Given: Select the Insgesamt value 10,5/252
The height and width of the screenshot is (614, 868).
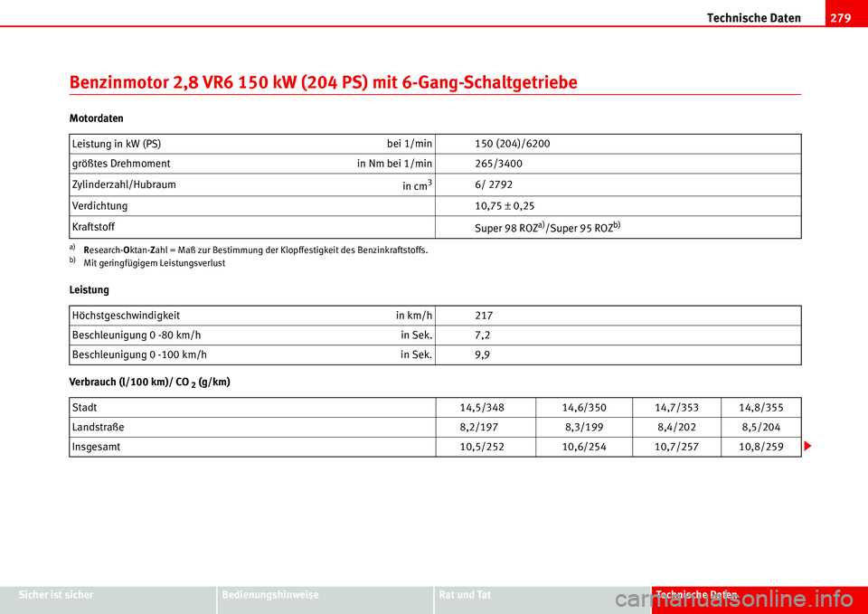Looking at the screenshot, I should [482, 447].
